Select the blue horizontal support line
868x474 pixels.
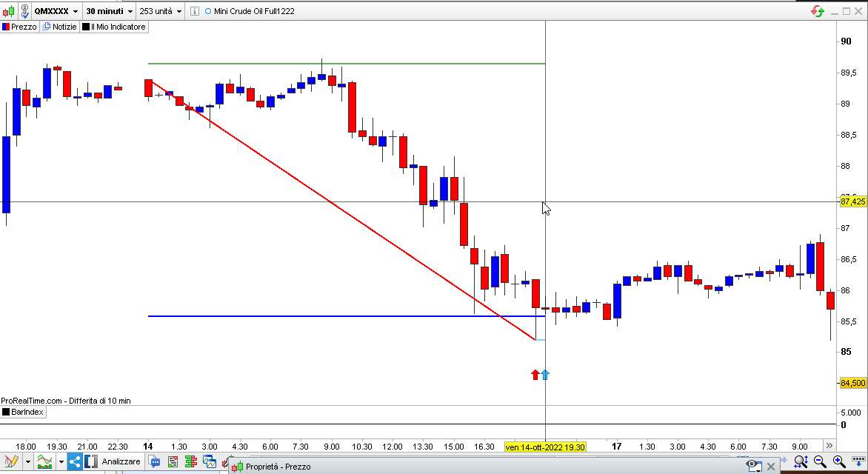(x=347, y=316)
